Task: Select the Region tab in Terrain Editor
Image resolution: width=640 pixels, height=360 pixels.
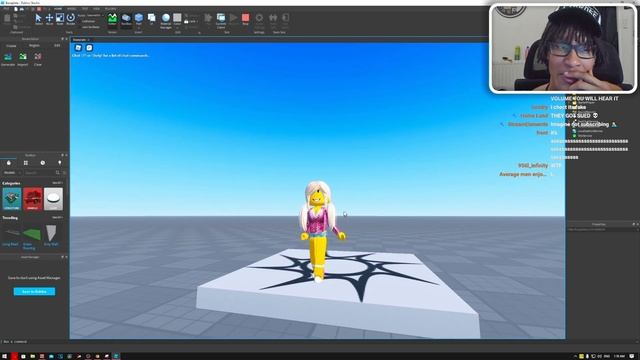Action: coord(34,46)
